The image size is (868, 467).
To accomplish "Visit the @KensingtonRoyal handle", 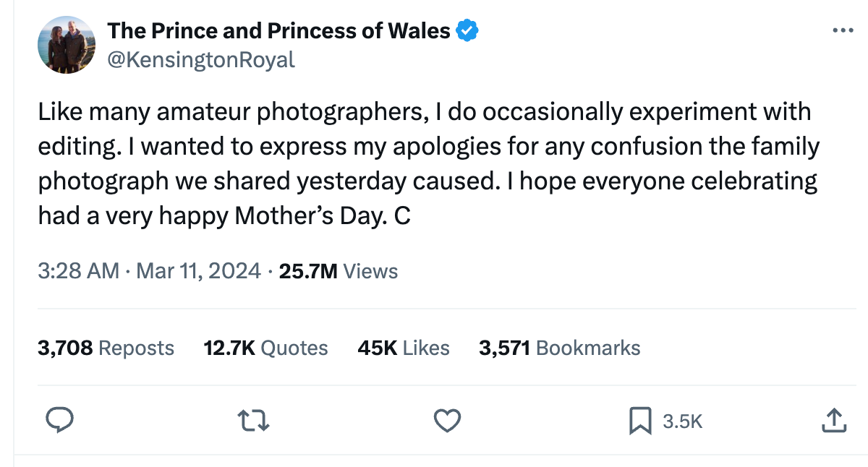I will (201, 60).
